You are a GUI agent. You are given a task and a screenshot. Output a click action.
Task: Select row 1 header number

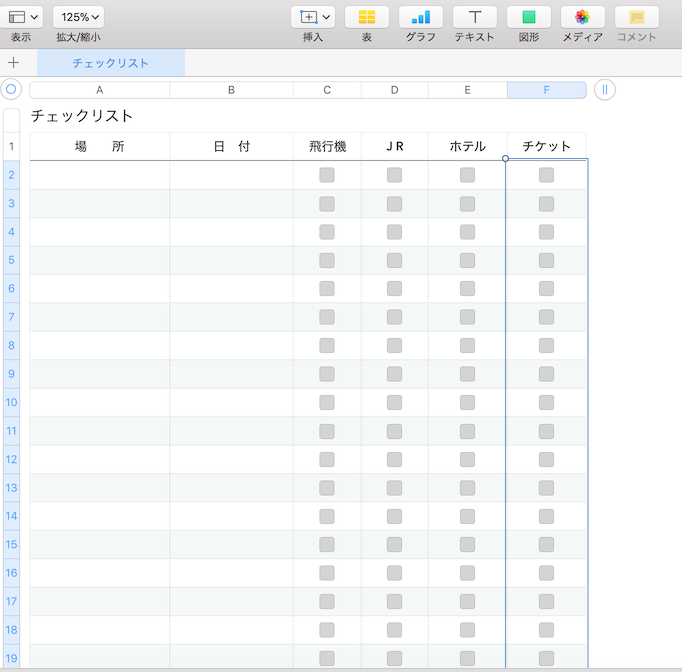[11, 147]
